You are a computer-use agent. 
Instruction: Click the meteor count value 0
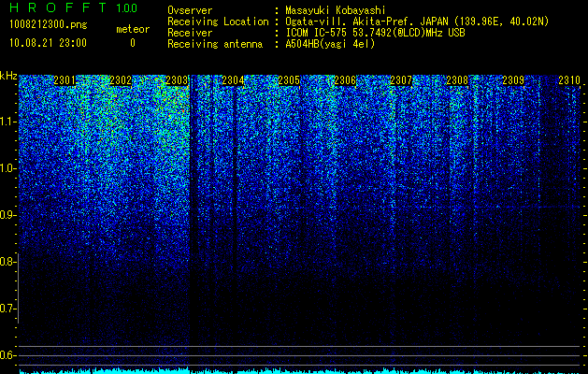[133, 43]
